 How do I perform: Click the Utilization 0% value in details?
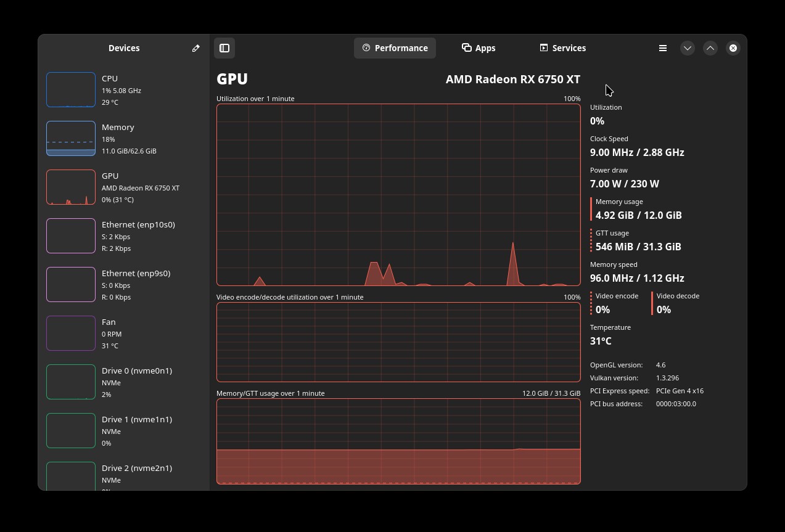pyautogui.click(x=597, y=121)
